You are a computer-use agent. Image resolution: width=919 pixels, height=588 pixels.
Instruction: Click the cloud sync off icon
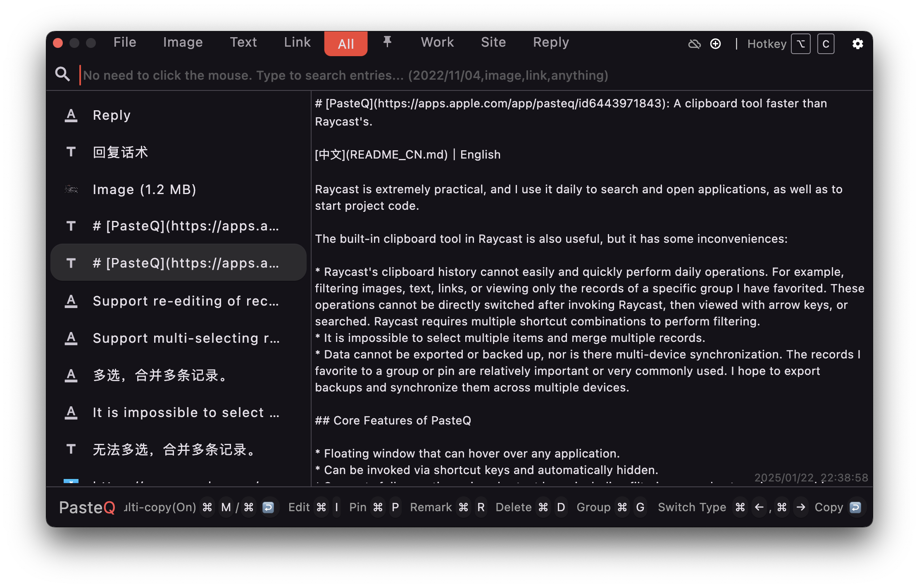click(x=694, y=44)
